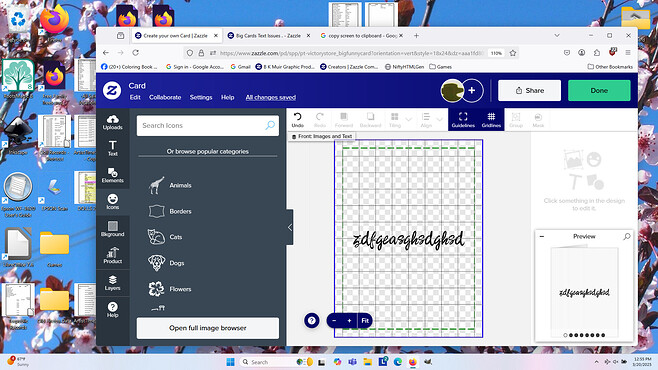658x370 pixels.
Task: Click the user avatar in the header
Action: pos(452,90)
